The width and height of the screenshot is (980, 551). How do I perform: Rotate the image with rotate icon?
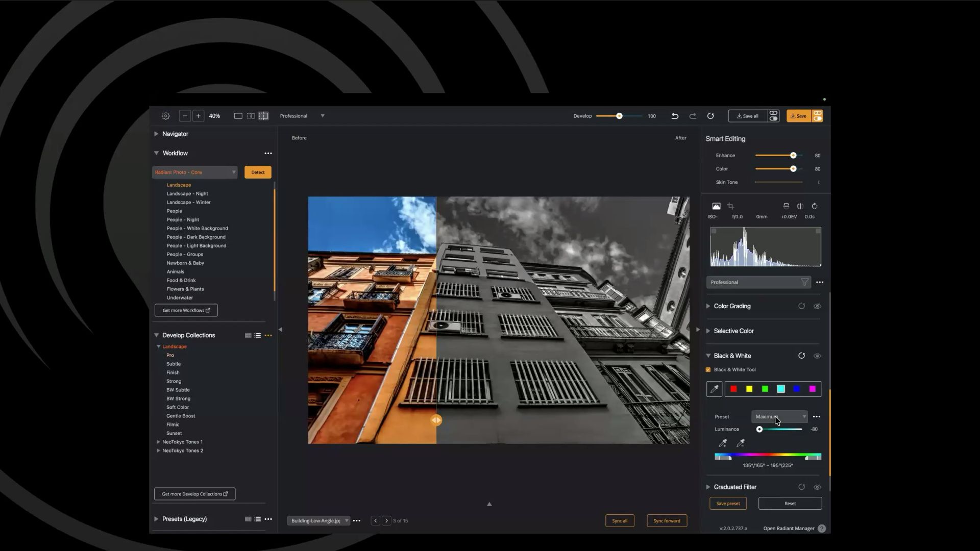point(815,206)
